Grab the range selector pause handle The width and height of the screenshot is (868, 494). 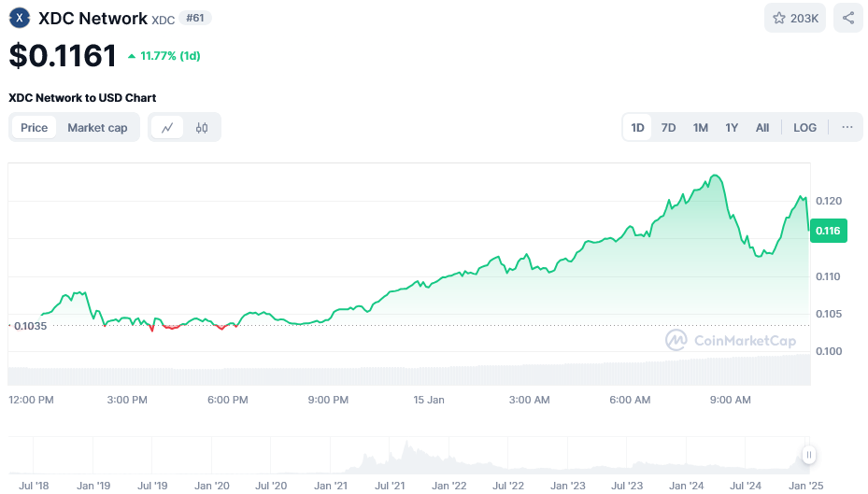point(809,455)
